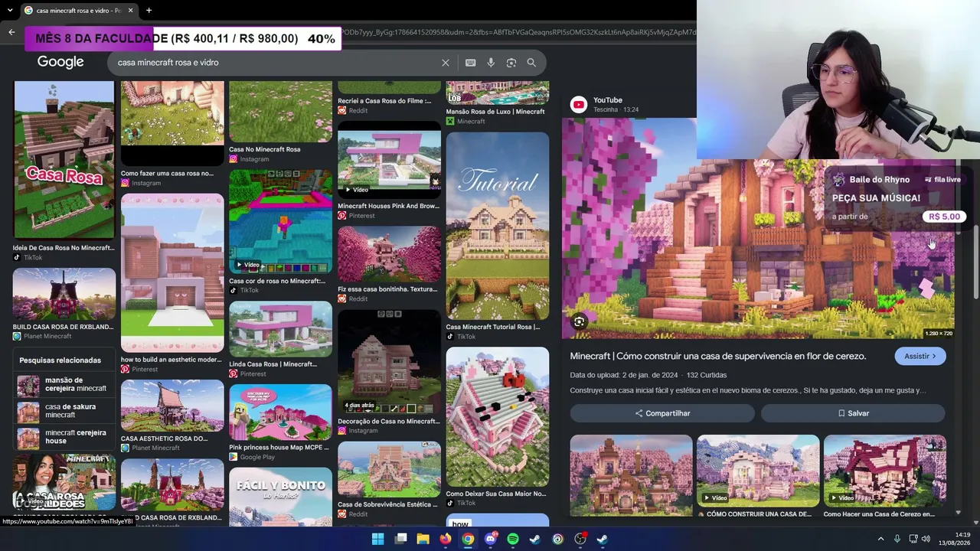Click 'Como fazer uma casa rosa no...' caption
This screenshot has width=980, height=551.
point(167,174)
